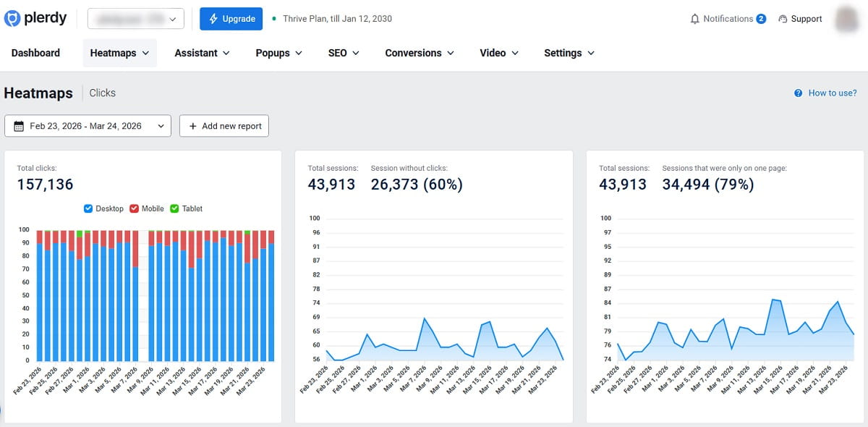Open the Support headset icon
The height and width of the screenshot is (427, 868).
pyautogui.click(x=783, y=19)
